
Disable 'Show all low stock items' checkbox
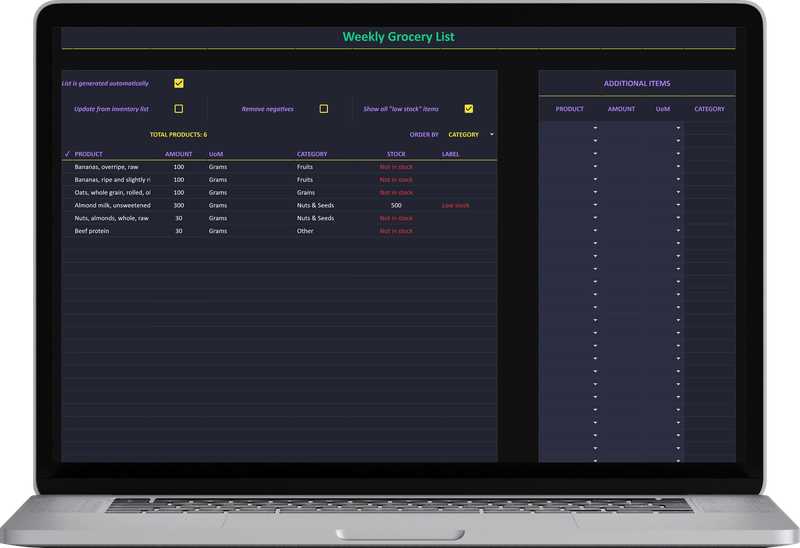coord(468,109)
